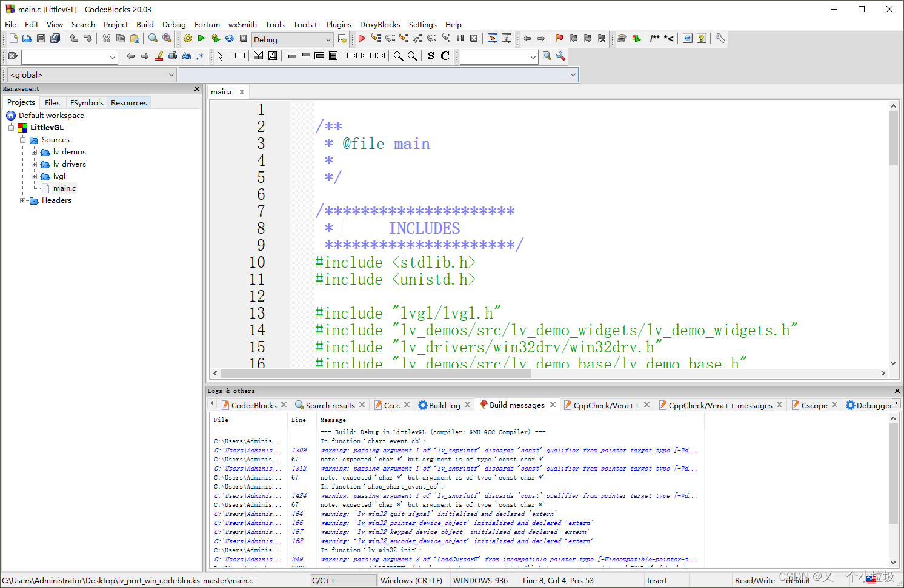904x588 pixels.
Task: Switch to the FSymbols tab
Action: pyautogui.click(x=87, y=103)
